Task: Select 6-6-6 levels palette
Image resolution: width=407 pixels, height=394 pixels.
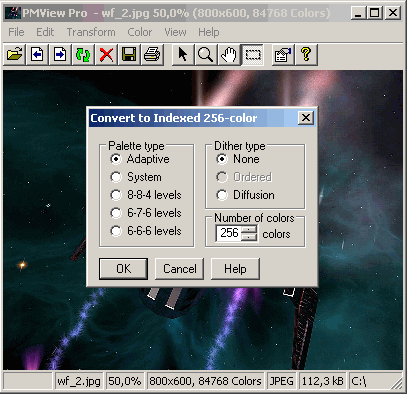Action: 146,231
